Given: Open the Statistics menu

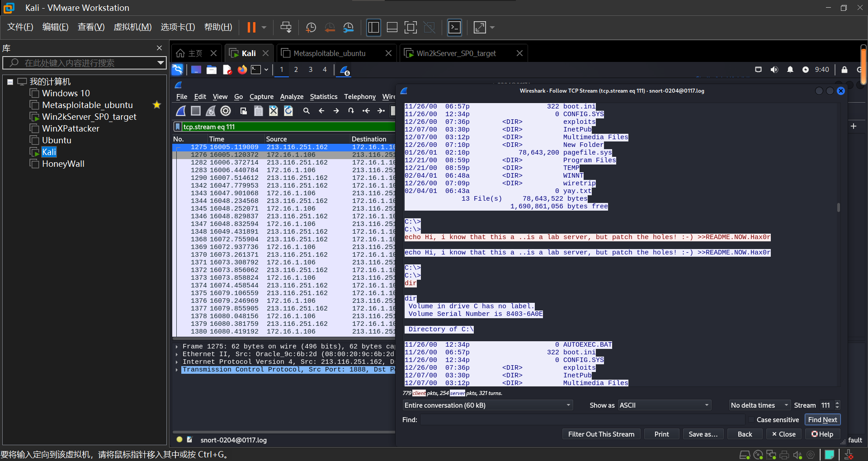Looking at the screenshot, I should 323,97.
